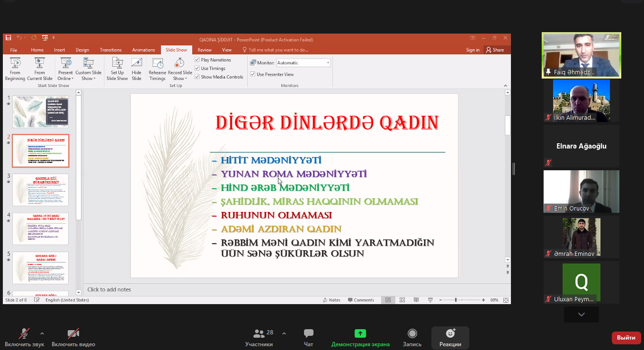Click the Zoom chat icon
Screen dimensions: 644x350
308,334
